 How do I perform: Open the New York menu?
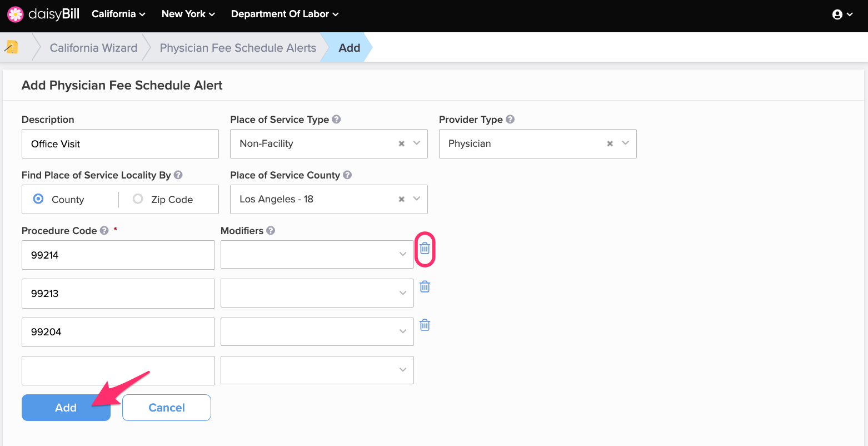[x=188, y=14]
